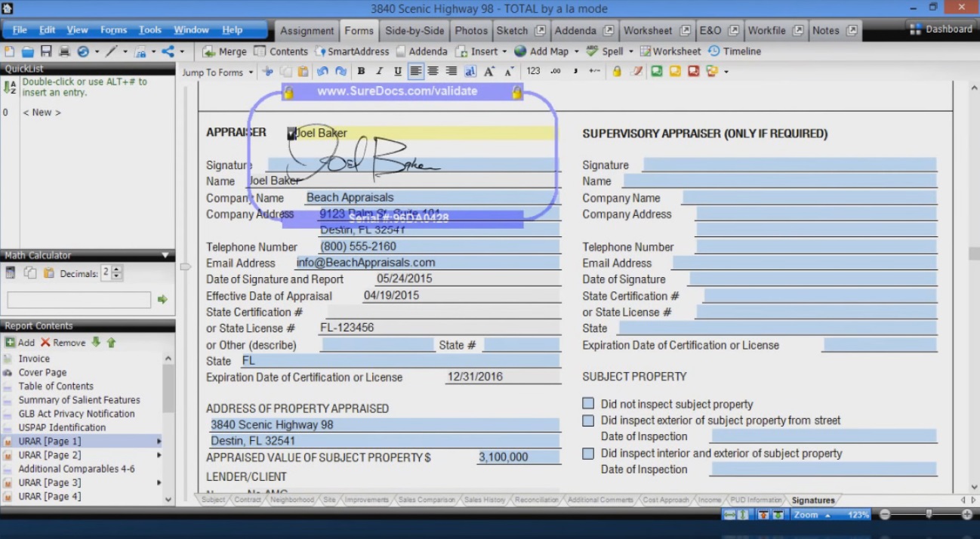The image size is (980, 539).
Task: Open the Dashboard
Action: tap(941, 29)
